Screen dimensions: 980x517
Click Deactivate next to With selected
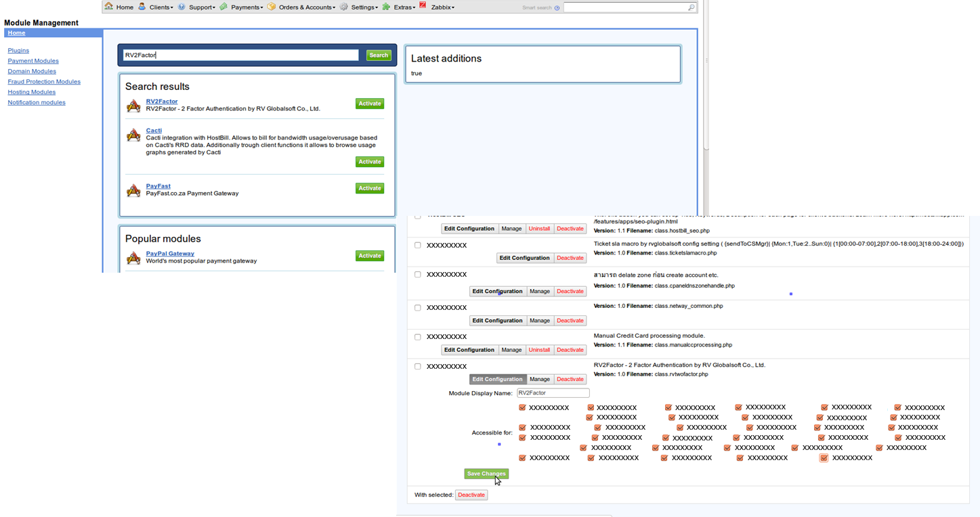click(x=471, y=495)
